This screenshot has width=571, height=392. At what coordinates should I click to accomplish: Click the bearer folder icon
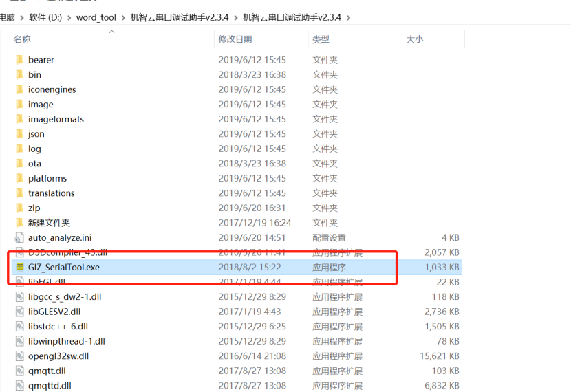coord(20,60)
